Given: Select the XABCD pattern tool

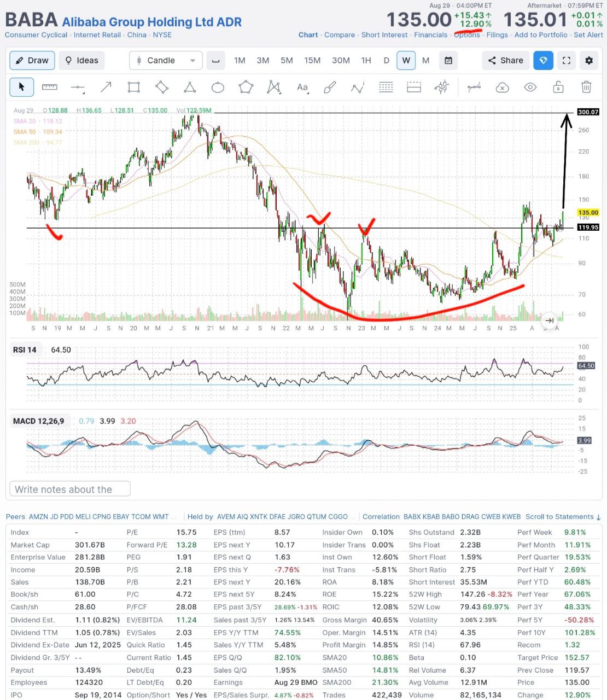Looking at the screenshot, I should coord(274,87).
